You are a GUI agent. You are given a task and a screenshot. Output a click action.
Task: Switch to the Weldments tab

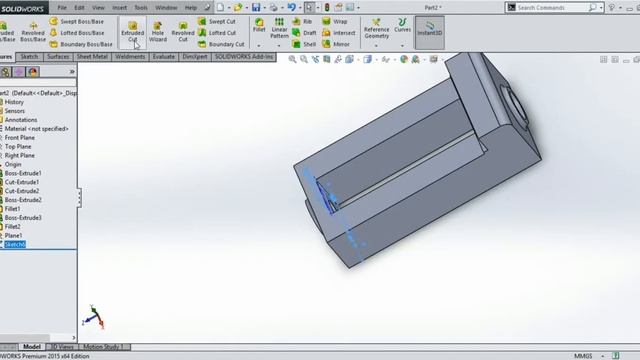pyautogui.click(x=130, y=57)
